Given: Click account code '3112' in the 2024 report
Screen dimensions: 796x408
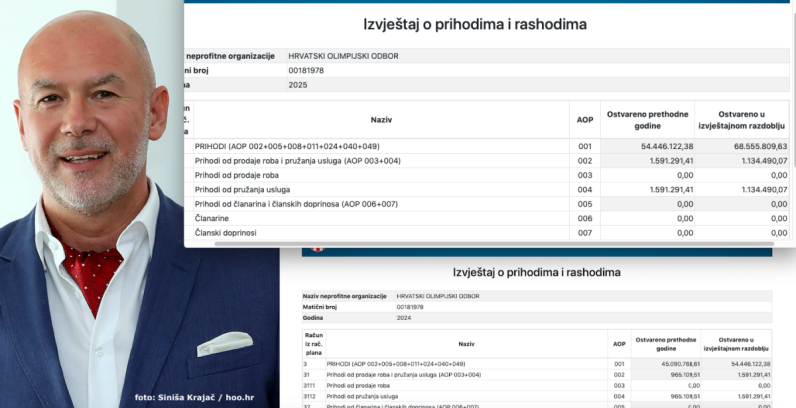Looking at the screenshot, I should [x=309, y=396].
